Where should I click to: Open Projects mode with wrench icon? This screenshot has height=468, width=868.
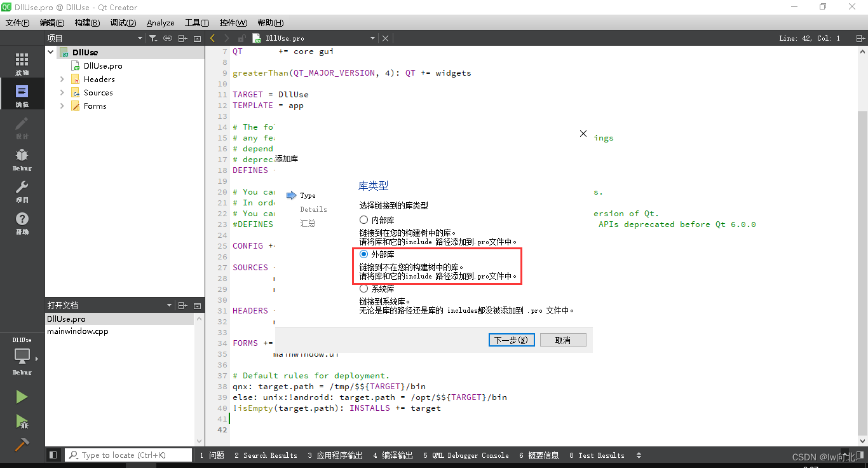[22, 191]
